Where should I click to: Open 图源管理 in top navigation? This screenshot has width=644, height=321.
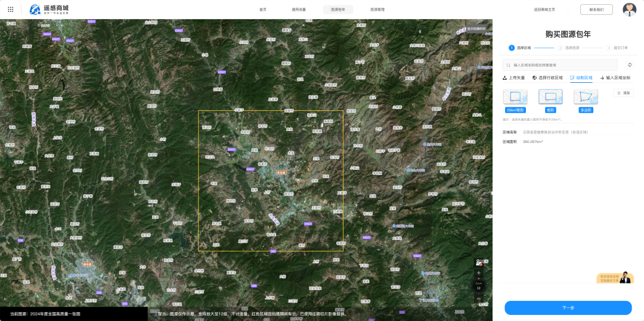377,10
